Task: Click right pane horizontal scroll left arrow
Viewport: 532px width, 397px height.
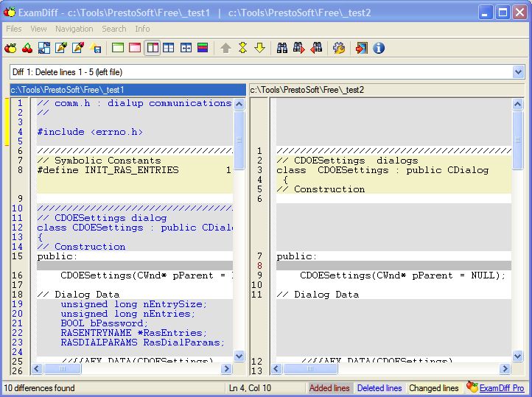Action: 276,368
